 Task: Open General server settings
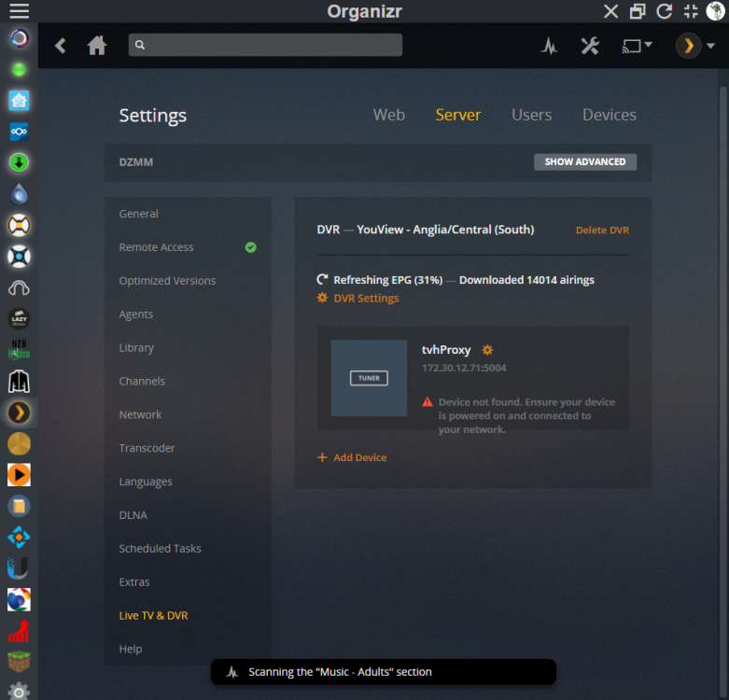click(x=138, y=214)
